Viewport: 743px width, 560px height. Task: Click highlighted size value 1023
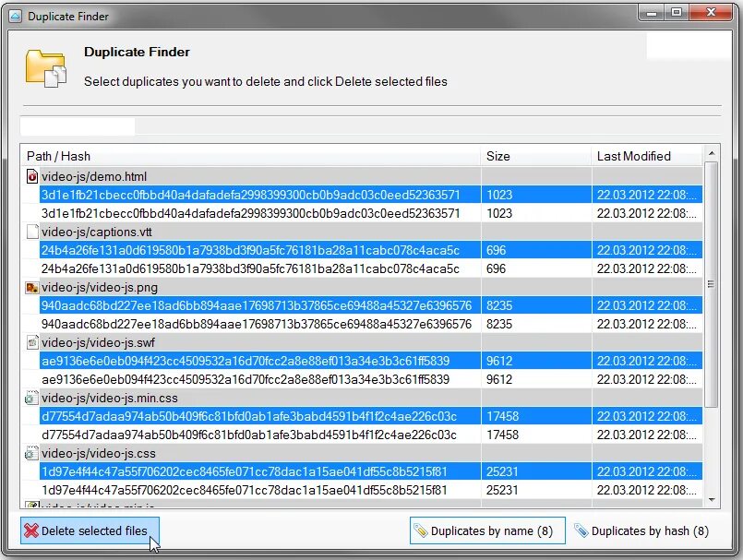[x=499, y=195]
